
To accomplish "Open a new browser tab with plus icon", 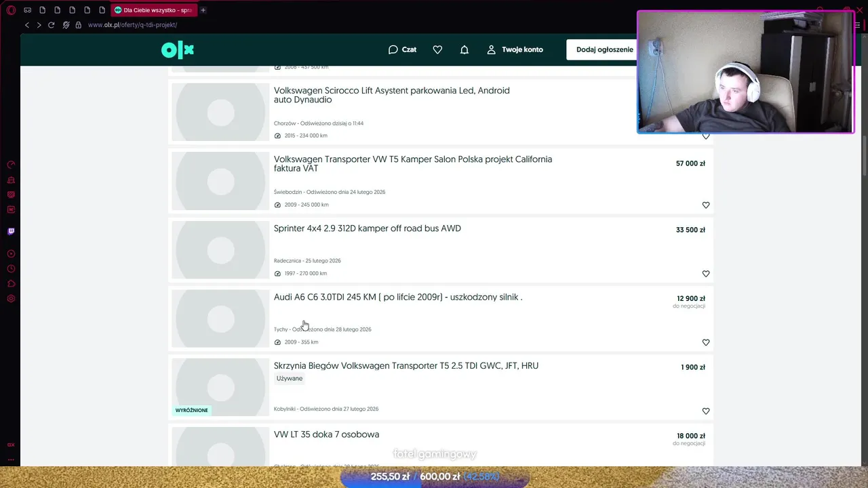I will [203, 10].
